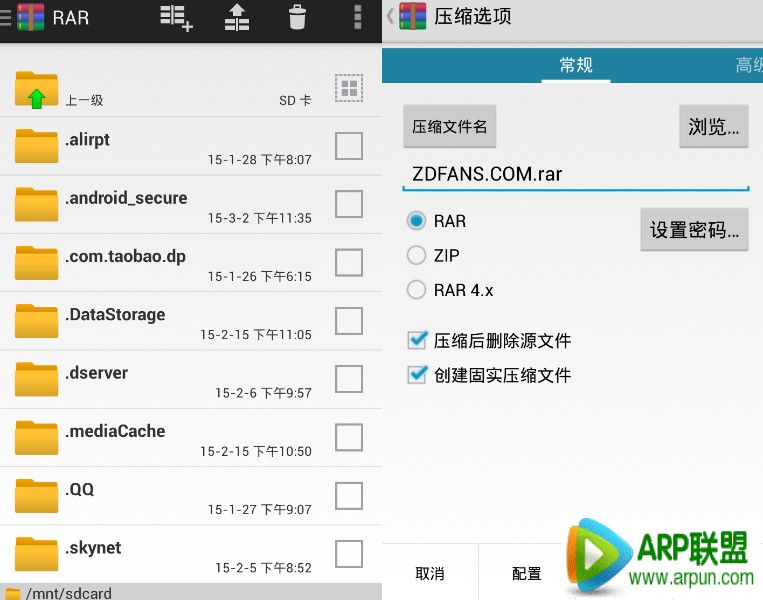Check the box for .skynet
The width and height of the screenshot is (763, 600).
click(349, 554)
